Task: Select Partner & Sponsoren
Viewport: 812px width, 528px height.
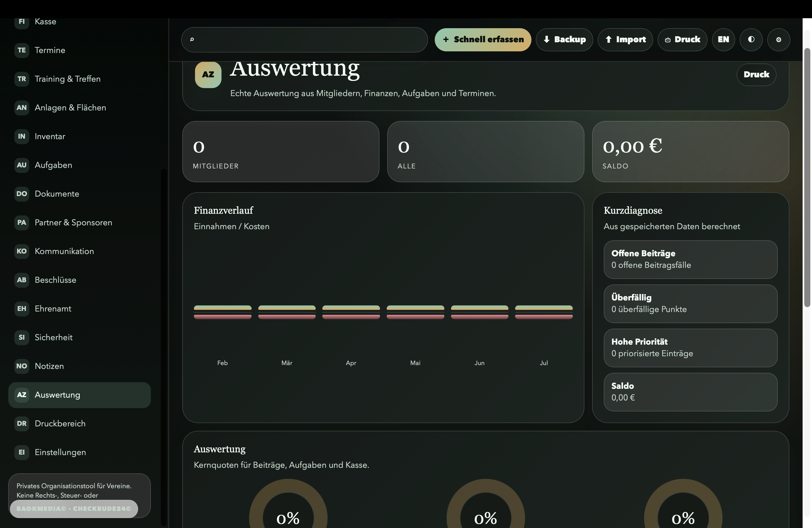Action: click(x=80, y=222)
